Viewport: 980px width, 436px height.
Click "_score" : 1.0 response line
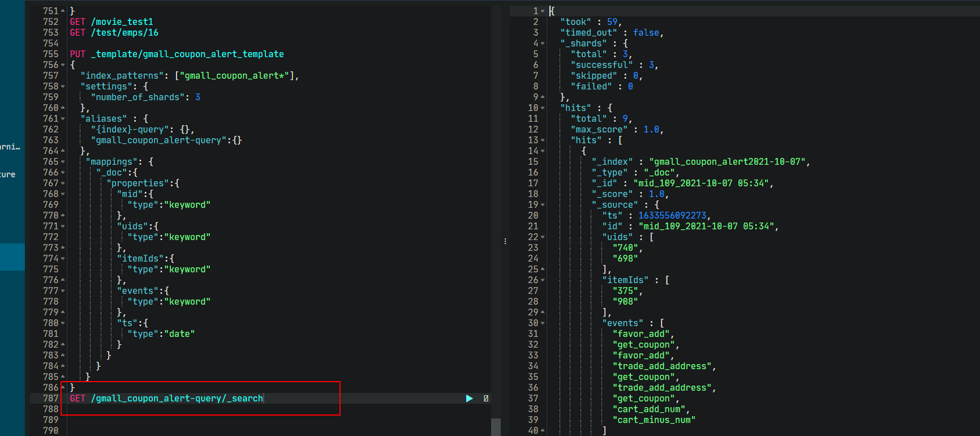click(x=631, y=194)
